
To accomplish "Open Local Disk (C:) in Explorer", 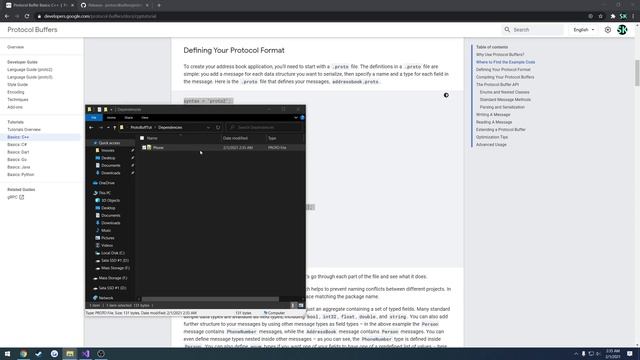I will [112, 253].
